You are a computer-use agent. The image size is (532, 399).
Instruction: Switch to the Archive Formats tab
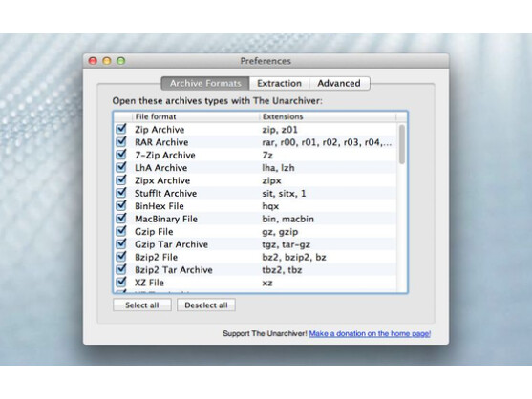tap(205, 83)
